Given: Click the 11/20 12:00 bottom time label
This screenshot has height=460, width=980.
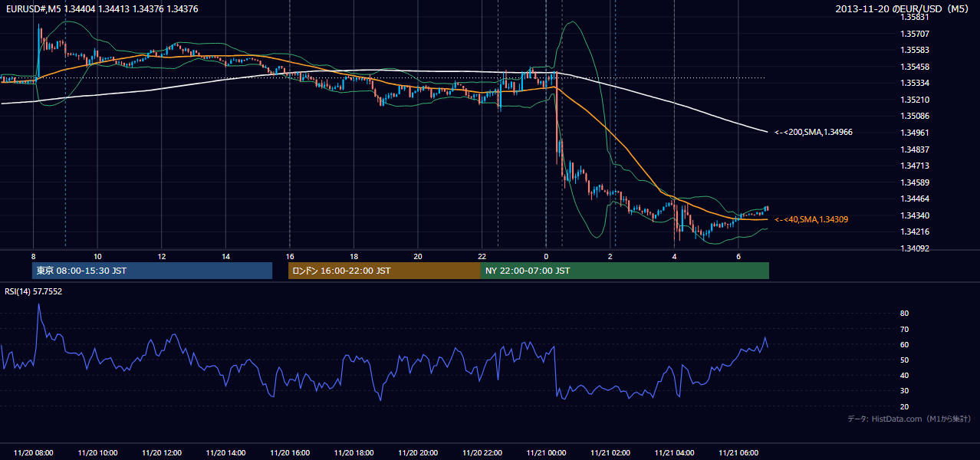Looking at the screenshot, I should [x=162, y=453].
